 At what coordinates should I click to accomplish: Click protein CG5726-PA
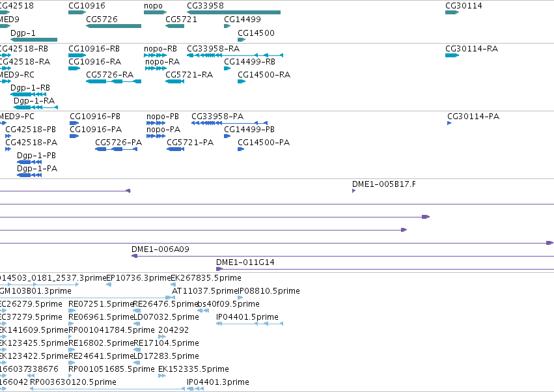point(118,143)
